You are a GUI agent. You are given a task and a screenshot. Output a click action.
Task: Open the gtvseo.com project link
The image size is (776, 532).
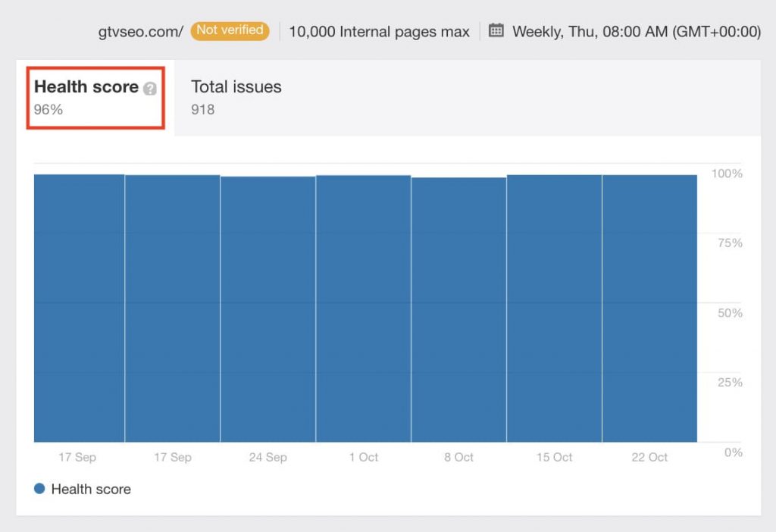pyautogui.click(x=139, y=32)
